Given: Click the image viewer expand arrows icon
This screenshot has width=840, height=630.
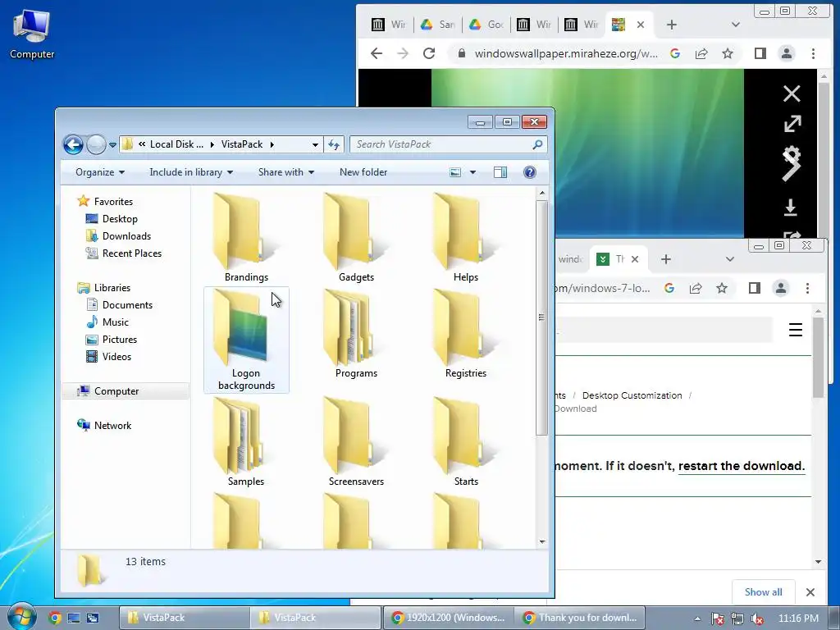Looking at the screenshot, I should 792,124.
